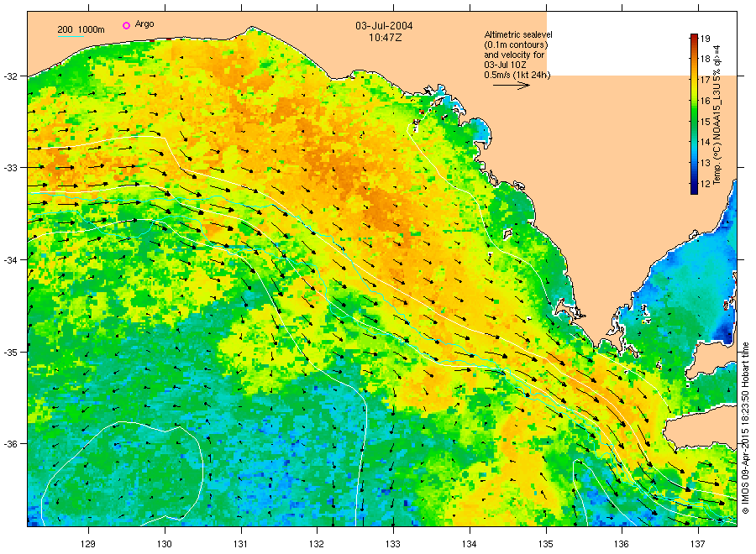756x554 pixels.
Task: Click the cyan depth contour legend line
Action: tap(71, 37)
